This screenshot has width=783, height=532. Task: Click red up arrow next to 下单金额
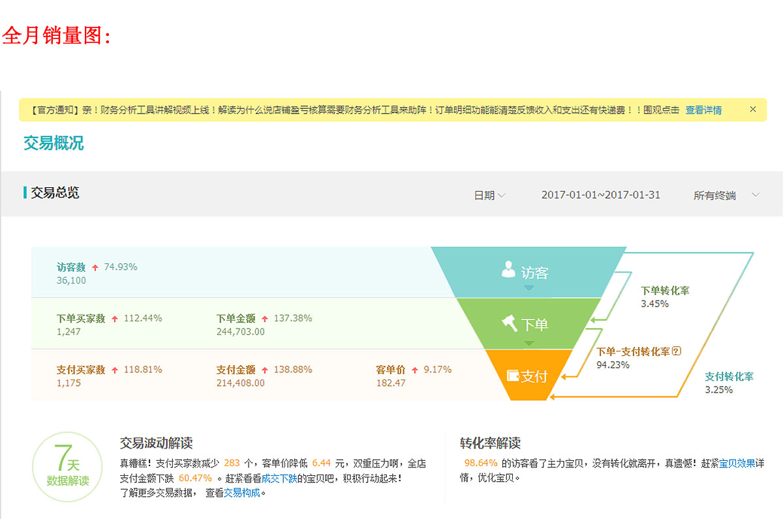coord(265,319)
